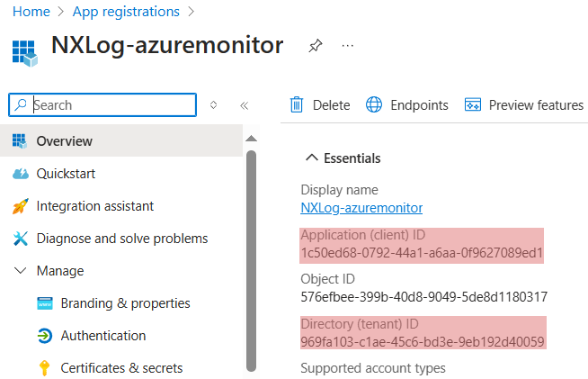Viewport: 588px width, 379px height.
Task: Navigate to App registrations breadcrumb
Action: [125, 12]
